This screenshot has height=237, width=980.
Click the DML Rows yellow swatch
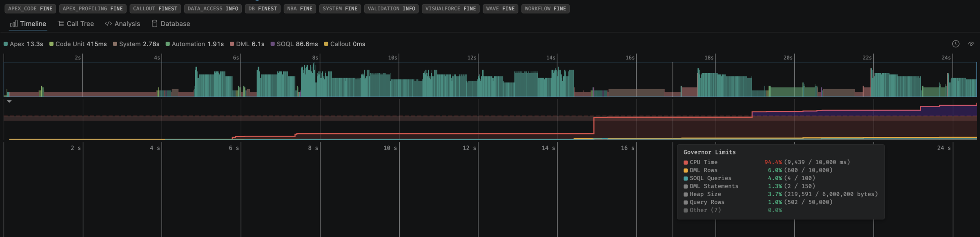coord(686,170)
